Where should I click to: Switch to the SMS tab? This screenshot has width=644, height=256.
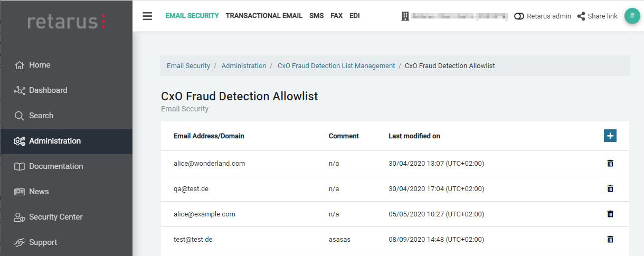[316, 16]
